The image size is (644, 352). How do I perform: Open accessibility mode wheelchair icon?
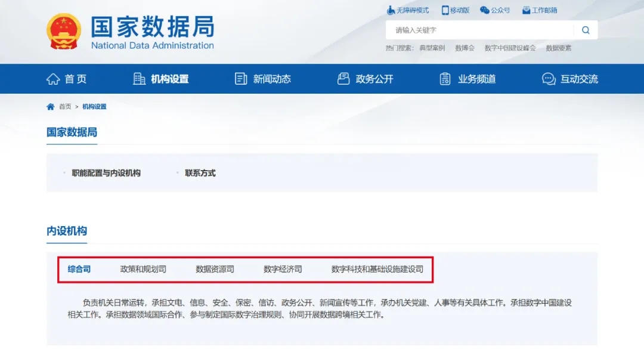[391, 10]
